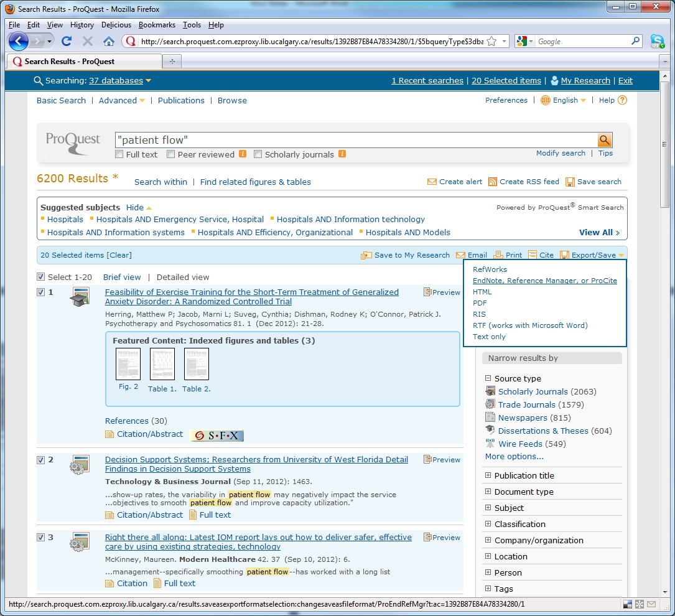Open the Create RSS feed icon
The image size is (675, 616).
tap(493, 182)
